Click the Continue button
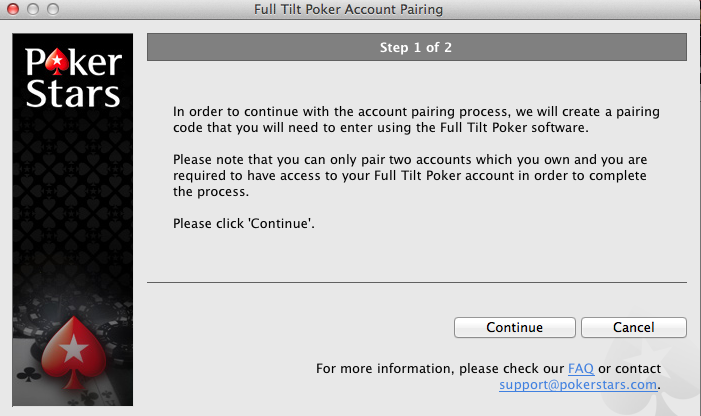Viewport: 701px width, 416px height. tap(515, 328)
